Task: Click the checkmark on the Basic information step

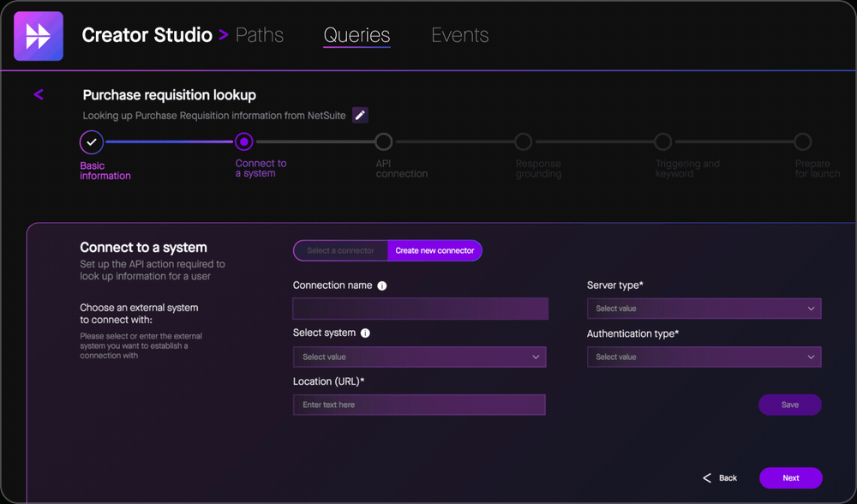Action: click(x=92, y=142)
